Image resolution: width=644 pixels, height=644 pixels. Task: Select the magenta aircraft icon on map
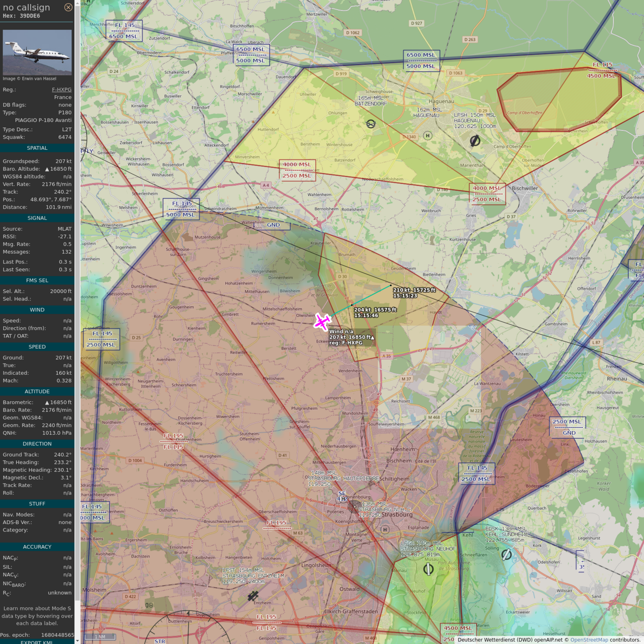pos(322,322)
